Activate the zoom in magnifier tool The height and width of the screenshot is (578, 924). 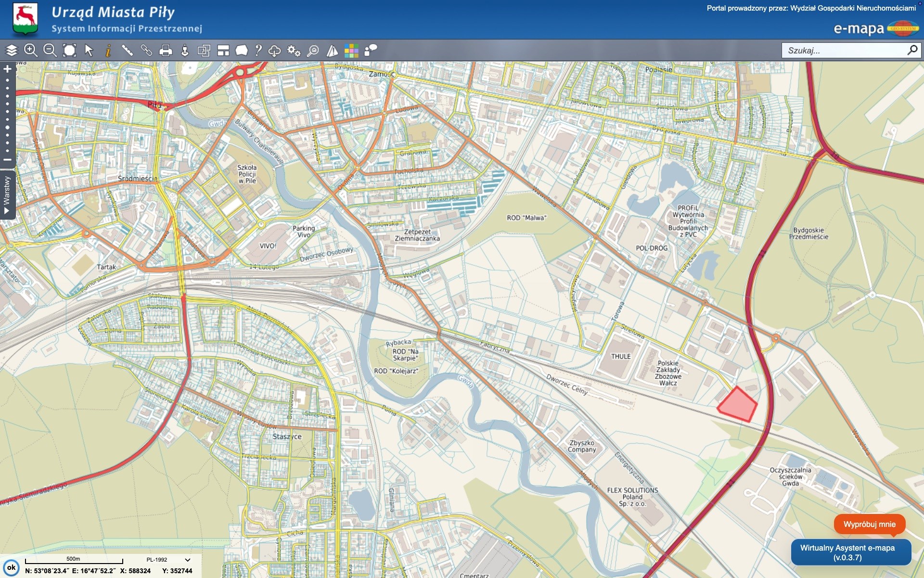31,50
